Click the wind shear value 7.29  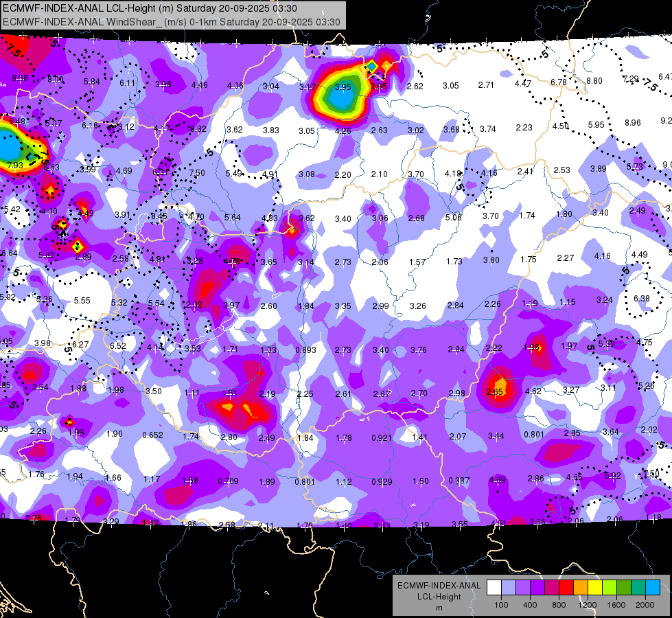tap(630, 79)
